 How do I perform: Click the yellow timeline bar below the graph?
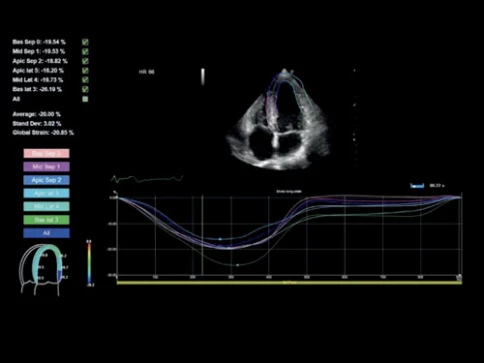(x=289, y=283)
